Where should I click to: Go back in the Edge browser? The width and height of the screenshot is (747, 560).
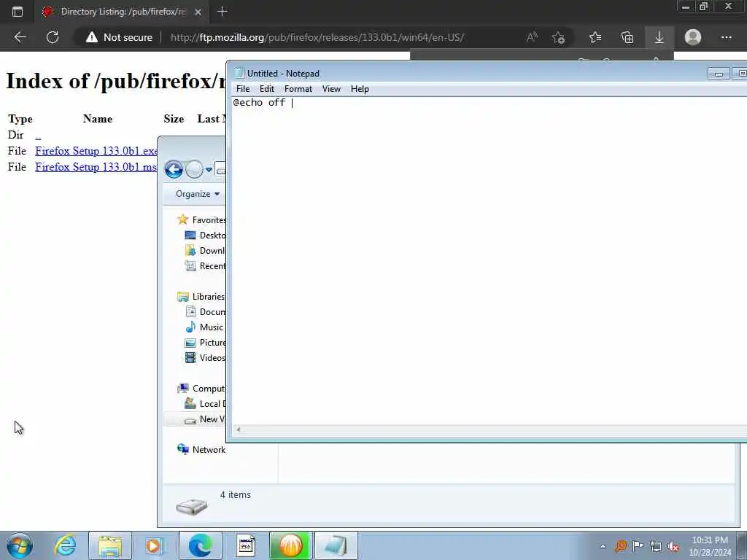tap(20, 37)
